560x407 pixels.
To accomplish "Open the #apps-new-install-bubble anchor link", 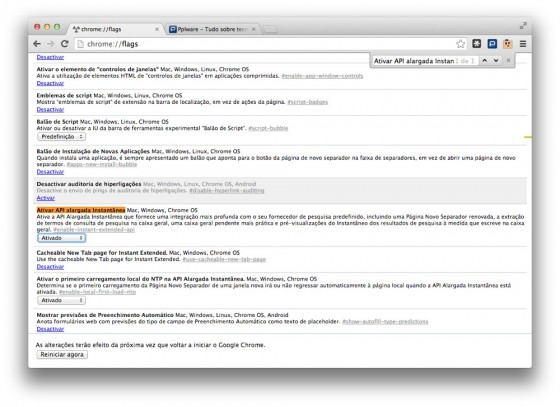I will [x=102, y=165].
